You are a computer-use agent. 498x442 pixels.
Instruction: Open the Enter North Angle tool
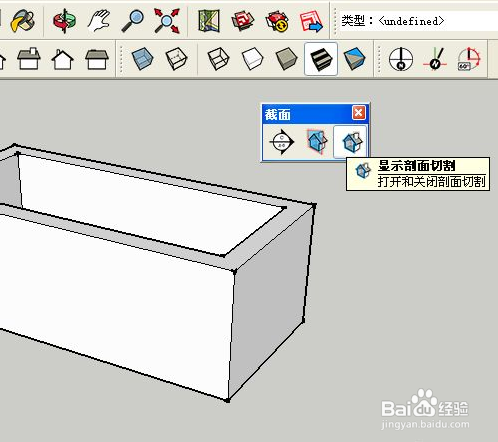469,59
